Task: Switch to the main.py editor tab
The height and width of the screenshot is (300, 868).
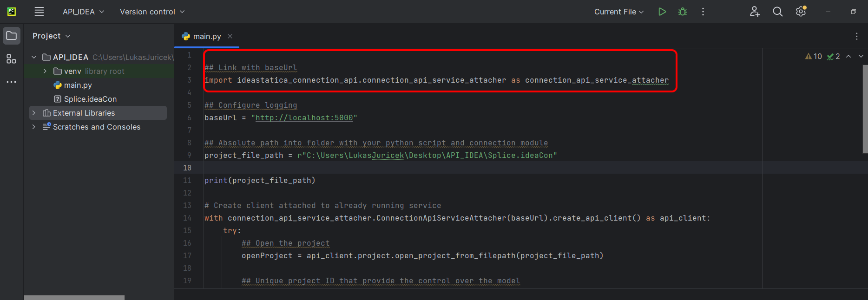Action: coord(207,36)
